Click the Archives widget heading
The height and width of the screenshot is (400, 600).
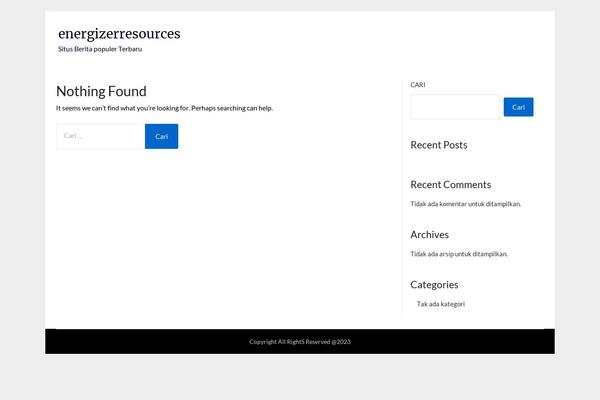coord(429,235)
